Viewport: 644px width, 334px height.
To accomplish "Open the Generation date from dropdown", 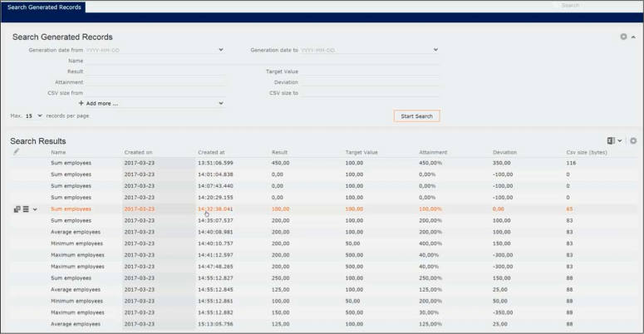I will 221,50.
